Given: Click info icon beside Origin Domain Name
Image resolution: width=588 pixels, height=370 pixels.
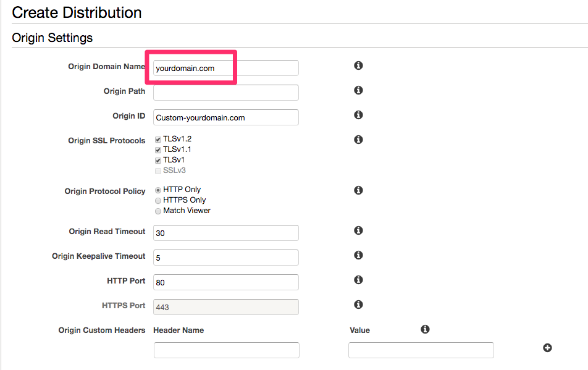Looking at the screenshot, I should pyautogui.click(x=358, y=65).
